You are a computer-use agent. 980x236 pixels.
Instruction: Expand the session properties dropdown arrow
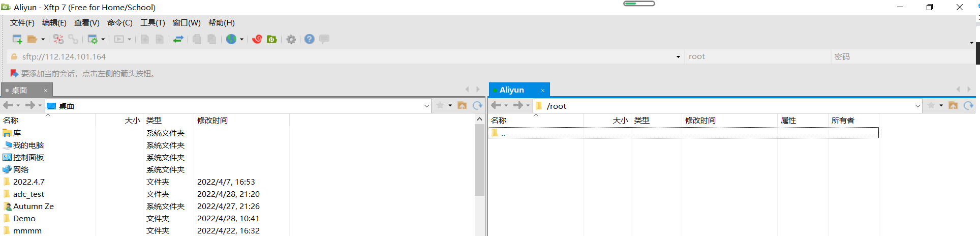pyautogui.click(x=103, y=39)
